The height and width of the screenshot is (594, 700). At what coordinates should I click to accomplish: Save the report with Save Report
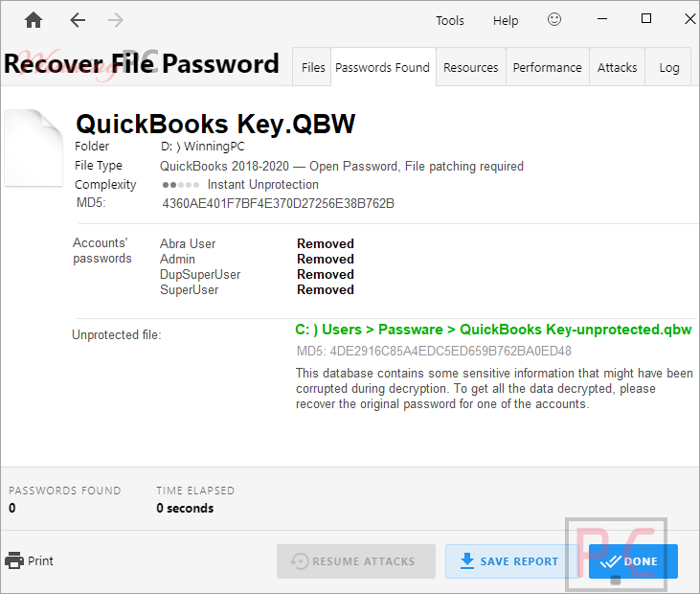(511, 561)
